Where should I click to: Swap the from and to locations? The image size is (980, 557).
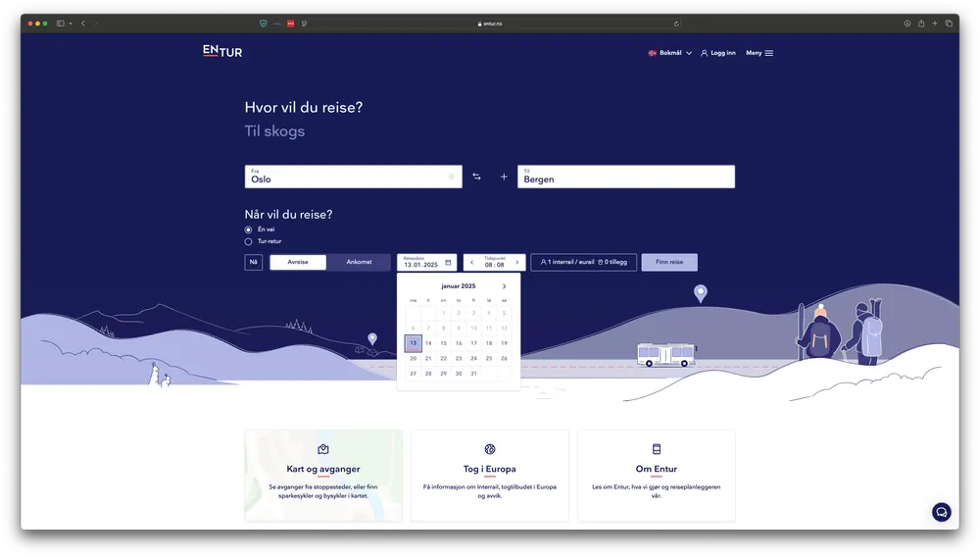[476, 177]
